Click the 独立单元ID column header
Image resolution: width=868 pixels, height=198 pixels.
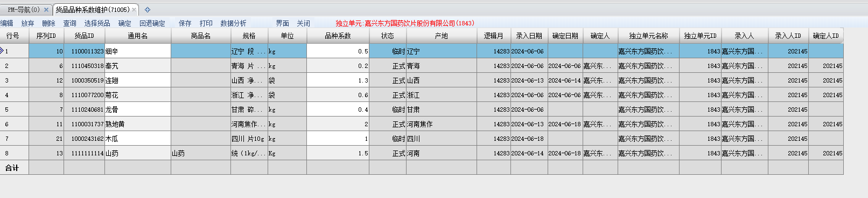[701, 36]
